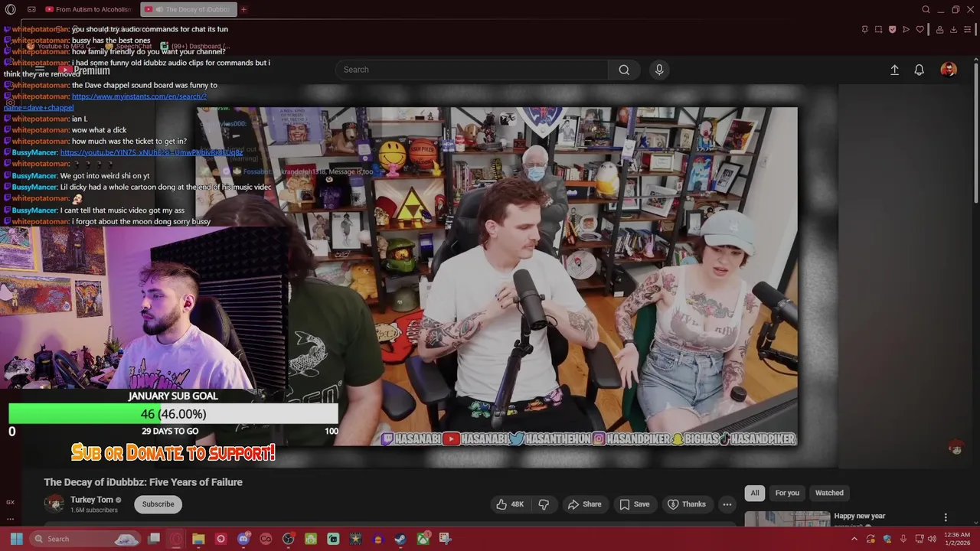Click the microphone tray icon
Screen dimensions: 980x551
[903, 539]
